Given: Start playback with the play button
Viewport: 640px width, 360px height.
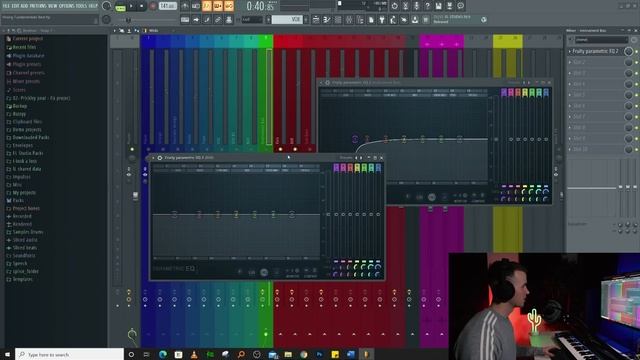Looking at the screenshot, I should click(x=131, y=6).
